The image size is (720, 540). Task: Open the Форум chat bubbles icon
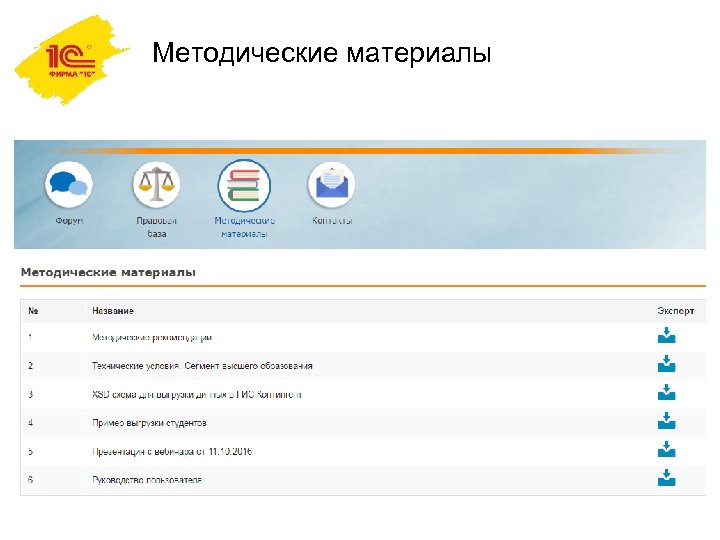point(69,185)
